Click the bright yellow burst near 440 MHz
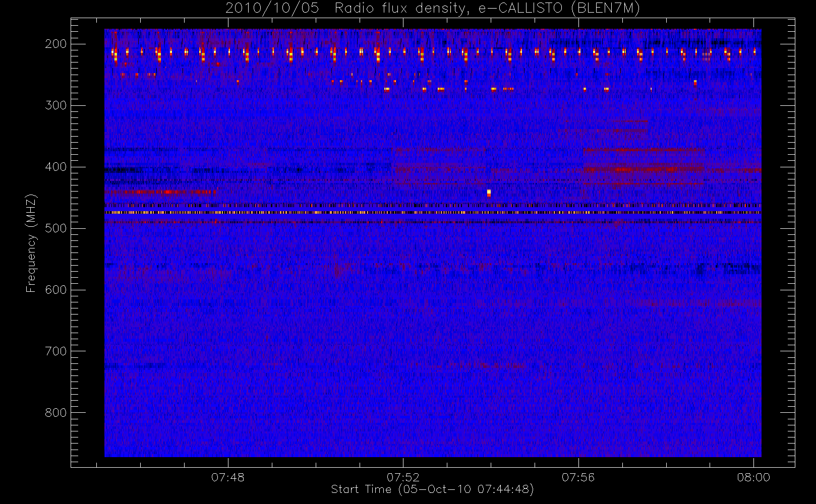The width and height of the screenshot is (816, 504). tap(489, 193)
